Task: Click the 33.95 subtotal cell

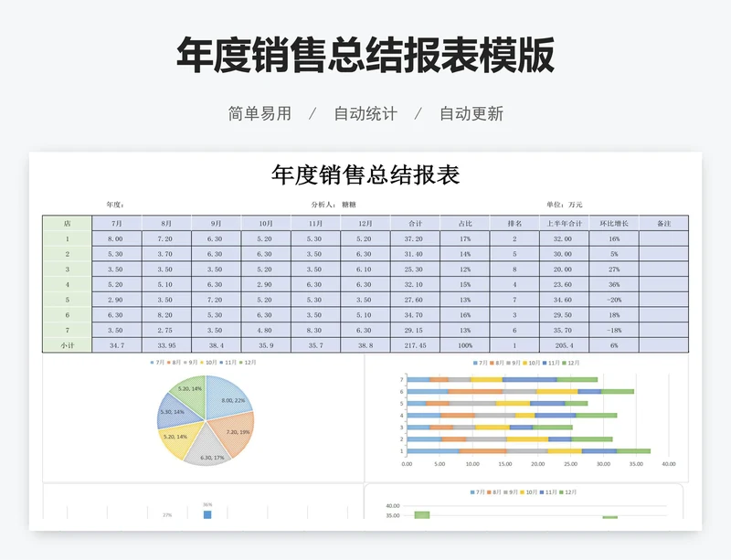Action: (166, 345)
